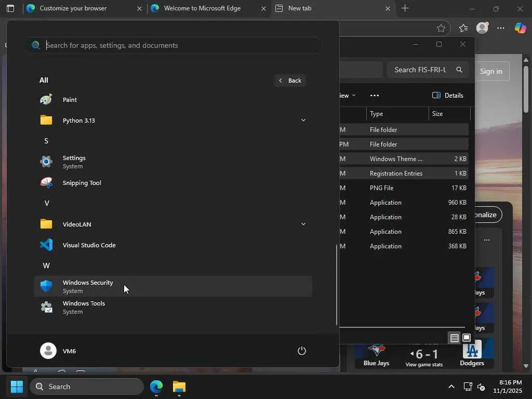This screenshot has height=399, width=532.
Task: Click the Edge page vertical scrollbar
Action: [526, 89]
